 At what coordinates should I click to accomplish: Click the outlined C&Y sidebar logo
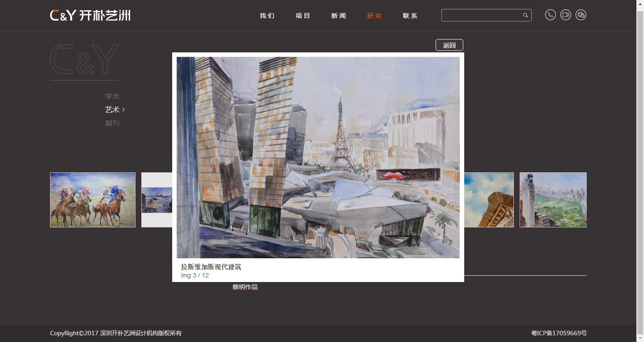pos(85,59)
